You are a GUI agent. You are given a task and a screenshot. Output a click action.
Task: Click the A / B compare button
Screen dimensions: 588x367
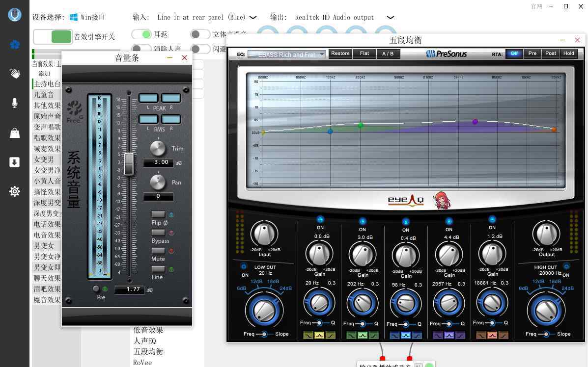click(x=388, y=53)
